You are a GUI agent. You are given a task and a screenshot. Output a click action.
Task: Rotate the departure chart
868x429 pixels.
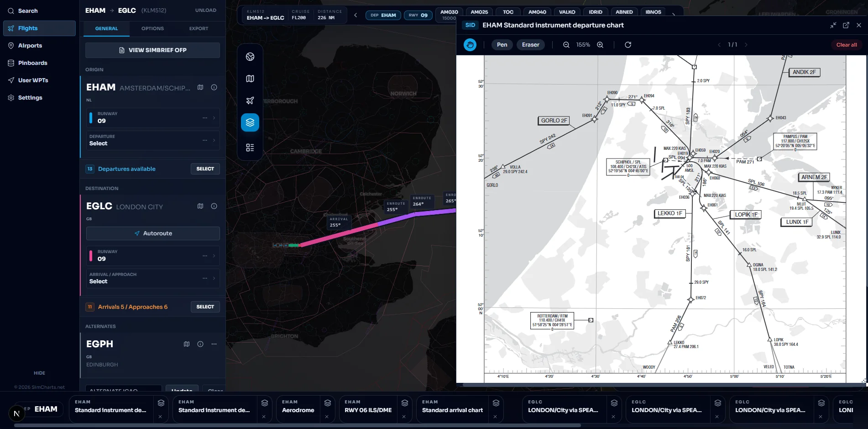click(628, 45)
